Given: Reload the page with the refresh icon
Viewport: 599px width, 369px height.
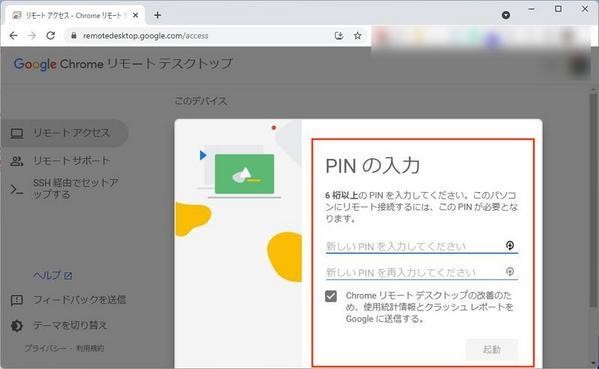Looking at the screenshot, I should pyautogui.click(x=50, y=36).
